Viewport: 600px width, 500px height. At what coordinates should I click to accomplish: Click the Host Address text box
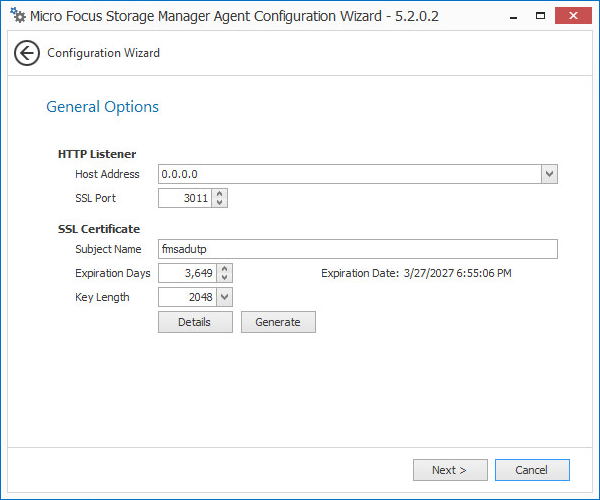(x=349, y=174)
